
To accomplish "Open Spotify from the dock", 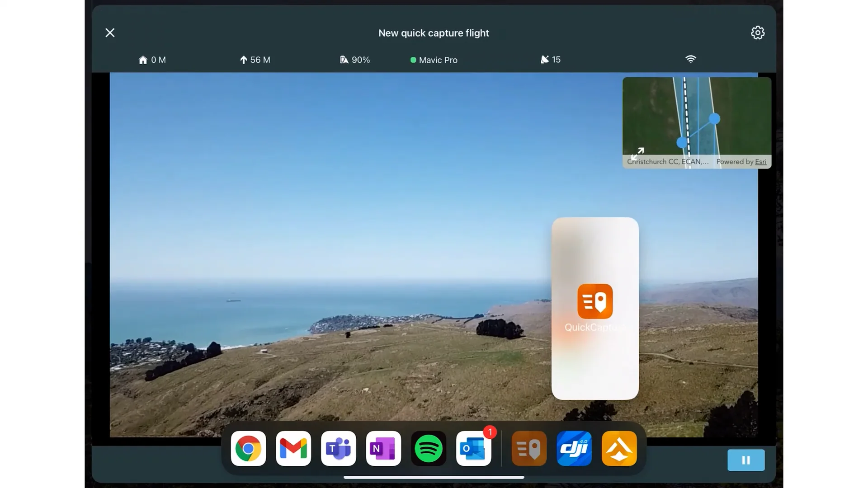I will click(x=429, y=449).
